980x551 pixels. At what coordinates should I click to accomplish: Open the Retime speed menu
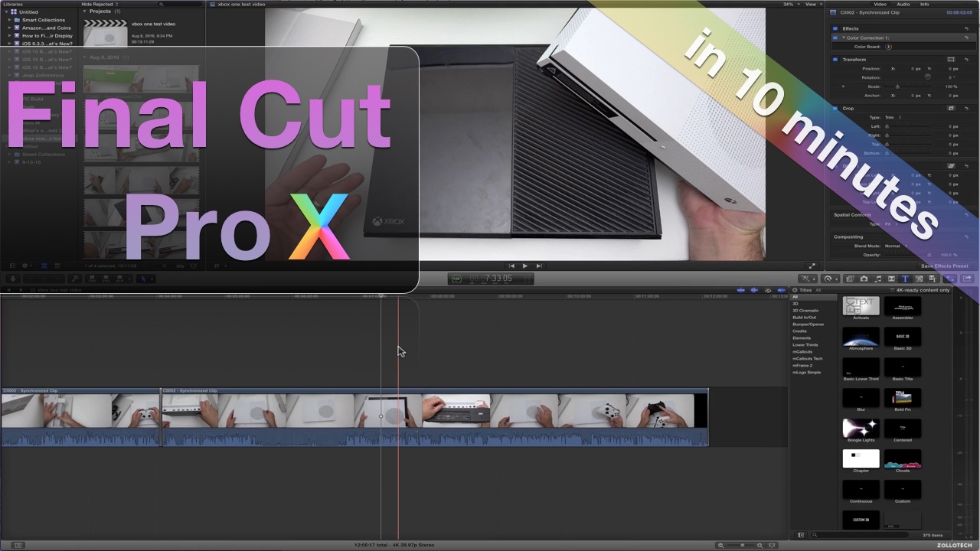click(831, 279)
